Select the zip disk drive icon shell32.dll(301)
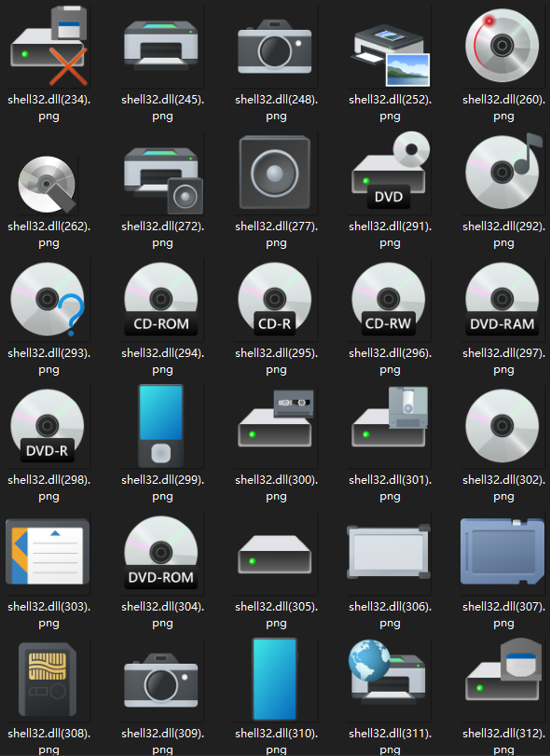 (390, 417)
